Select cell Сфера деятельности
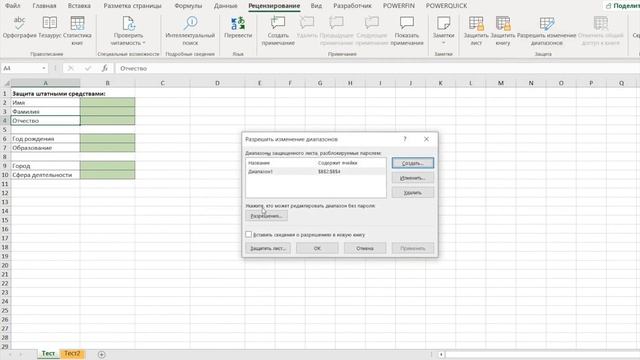Image resolution: width=640 pixels, height=360 pixels. [45, 175]
